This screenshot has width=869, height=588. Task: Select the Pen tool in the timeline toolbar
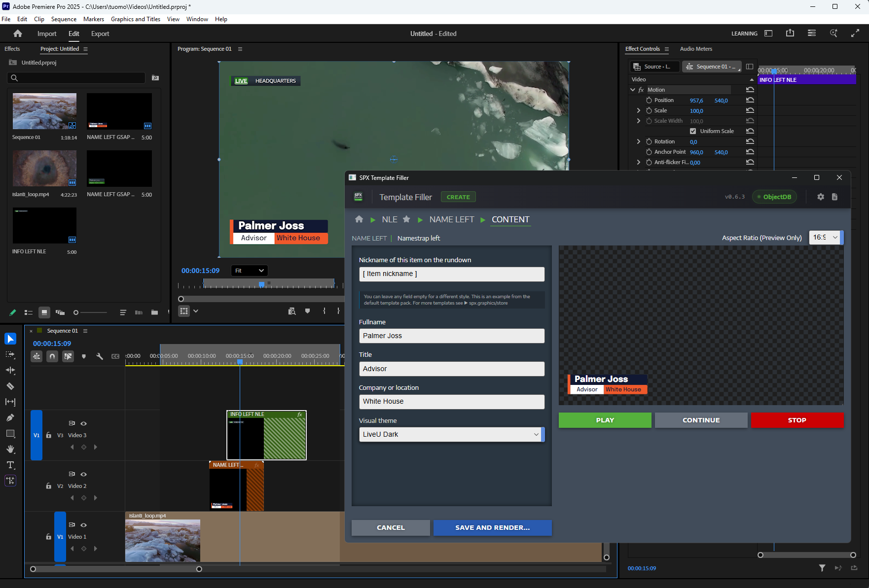10,417
